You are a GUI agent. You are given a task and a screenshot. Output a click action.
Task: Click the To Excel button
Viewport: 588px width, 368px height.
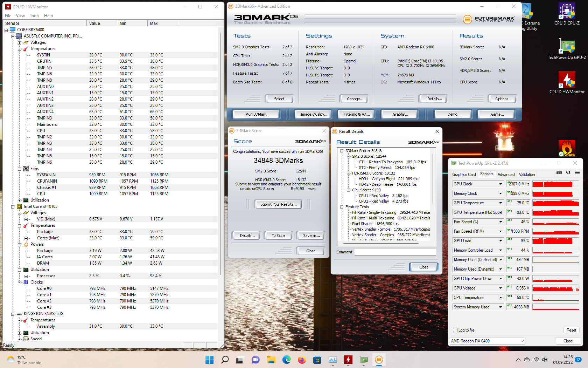coord(278,236)
